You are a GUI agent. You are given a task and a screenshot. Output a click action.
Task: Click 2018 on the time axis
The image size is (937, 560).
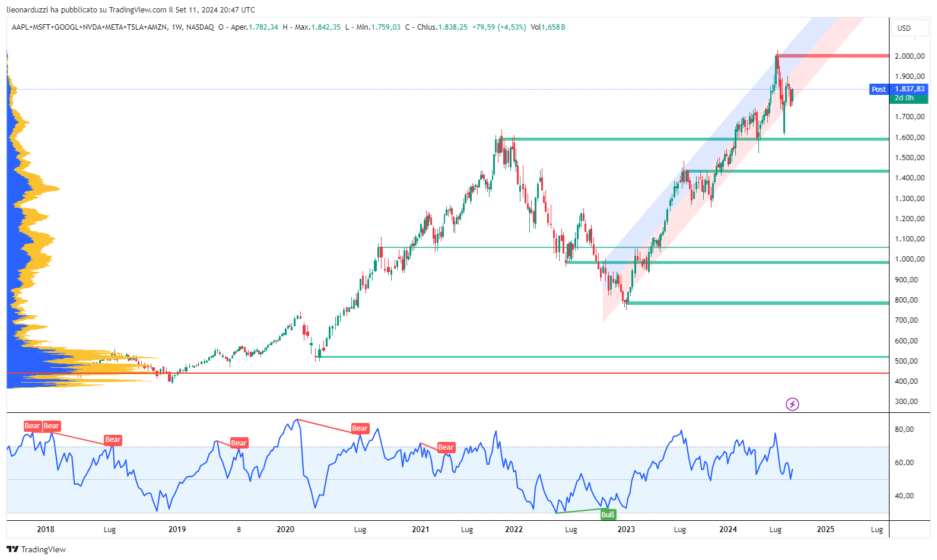(x=46, y=530)
